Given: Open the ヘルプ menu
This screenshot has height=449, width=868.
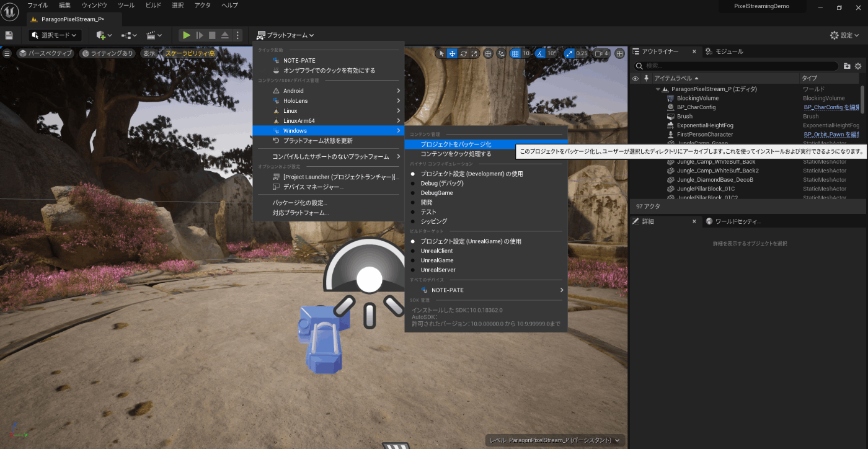Looking at the screenshot, I should point(229,5).
